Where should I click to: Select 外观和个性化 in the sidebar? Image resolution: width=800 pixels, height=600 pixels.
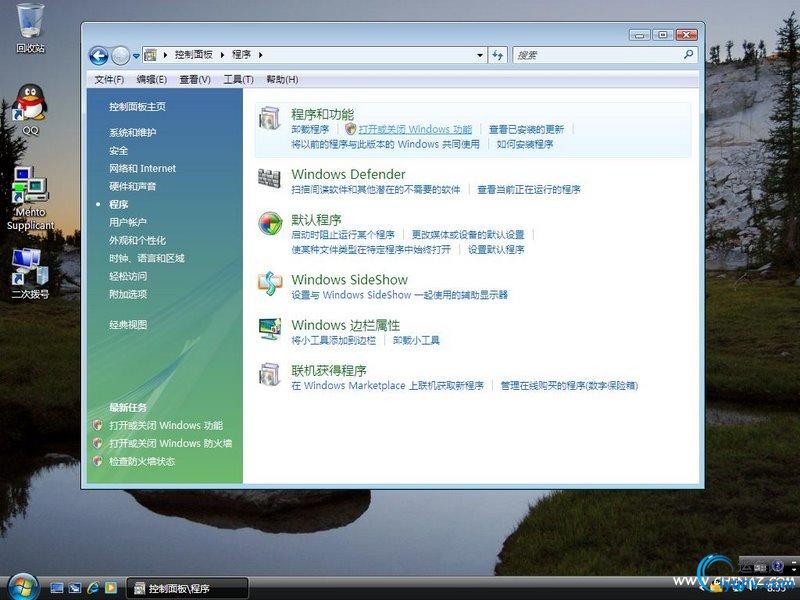point(137,240)
